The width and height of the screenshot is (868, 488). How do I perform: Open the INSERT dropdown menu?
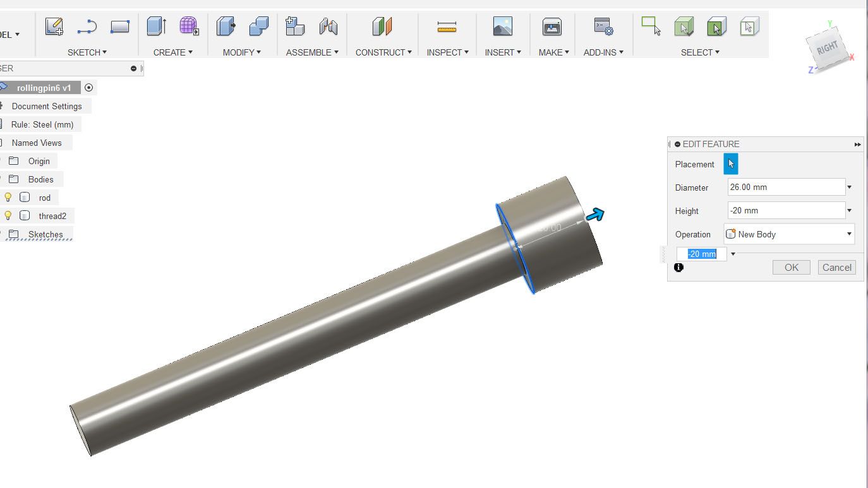pyautogui.click(x=503, y=52)
